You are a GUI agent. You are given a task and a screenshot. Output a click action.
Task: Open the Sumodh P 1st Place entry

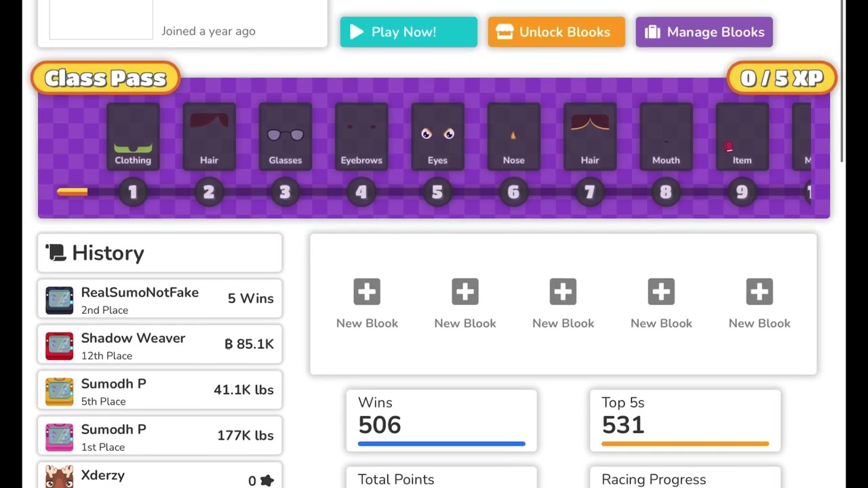click(160, 436)
